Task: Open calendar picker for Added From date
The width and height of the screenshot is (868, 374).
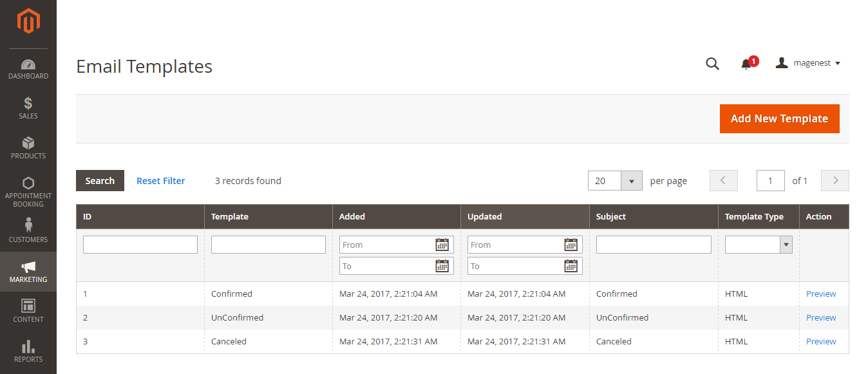Action: coord(442,245)
